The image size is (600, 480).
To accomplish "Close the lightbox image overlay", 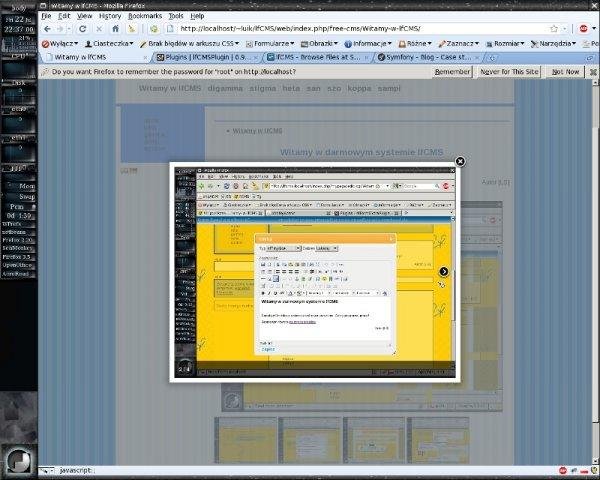I will [460, 162].
